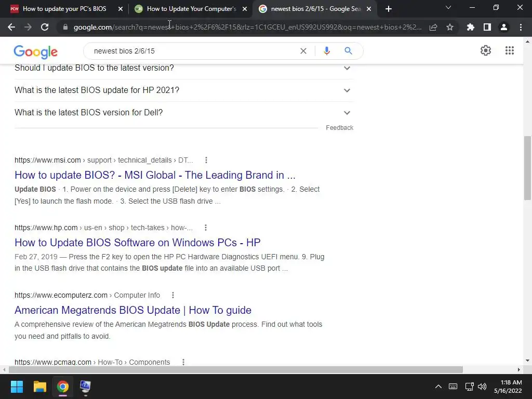The width and height of the screenshot is (532, 399).
Task: Click the hp.com result URL
Action: click(103, 228)
